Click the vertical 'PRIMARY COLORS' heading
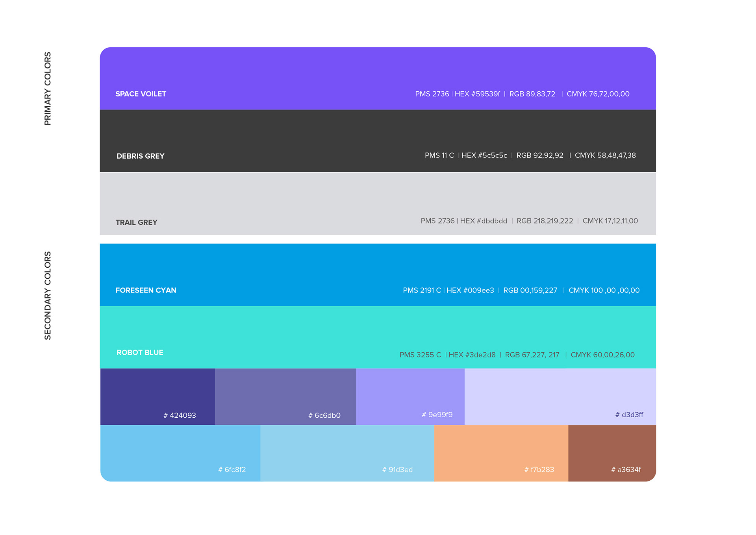756x535 pixels. coord(48,89)
